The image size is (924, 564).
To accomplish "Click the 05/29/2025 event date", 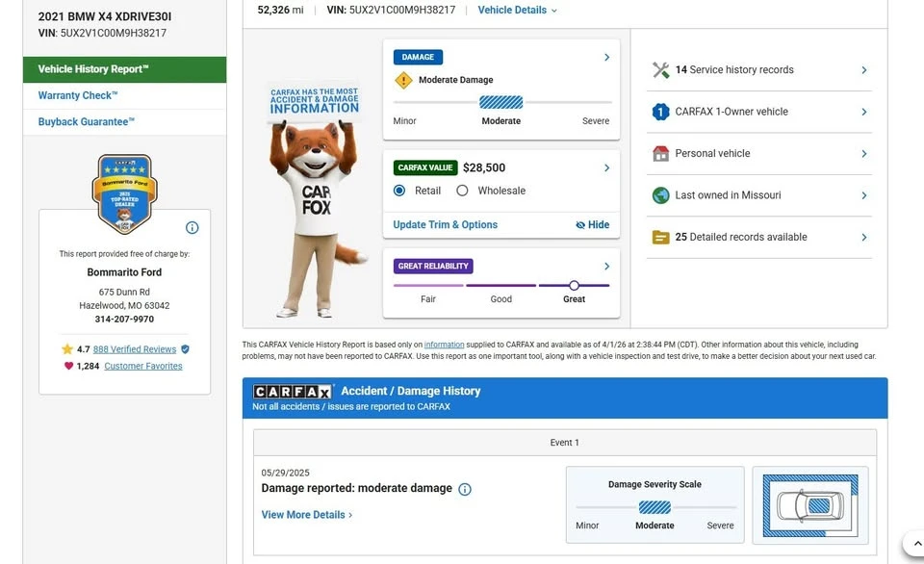I will point(285,473).
